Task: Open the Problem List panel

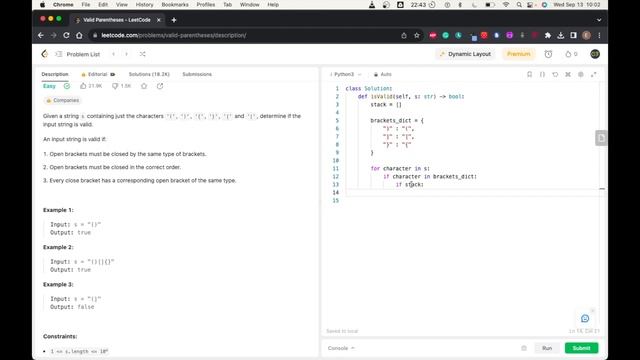Action: (78, 54)
